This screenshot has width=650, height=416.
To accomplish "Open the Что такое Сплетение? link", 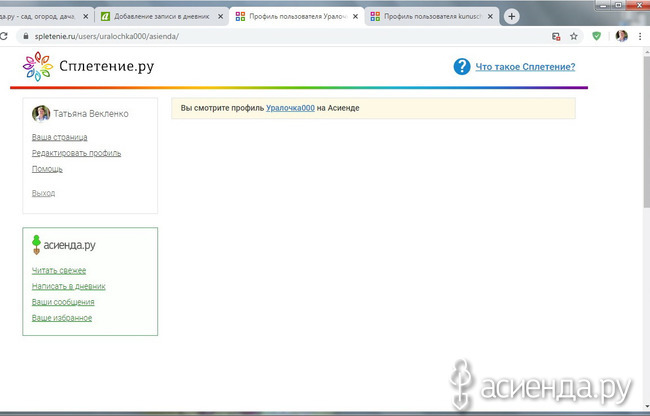I will click(x=525, y=67).
